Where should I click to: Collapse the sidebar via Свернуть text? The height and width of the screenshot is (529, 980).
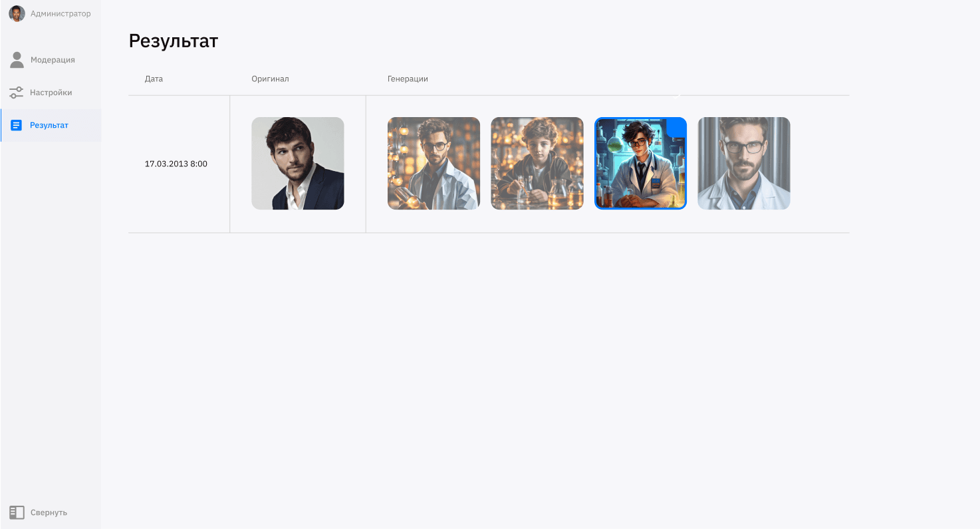pyautogui.click(x=49, y=512)
